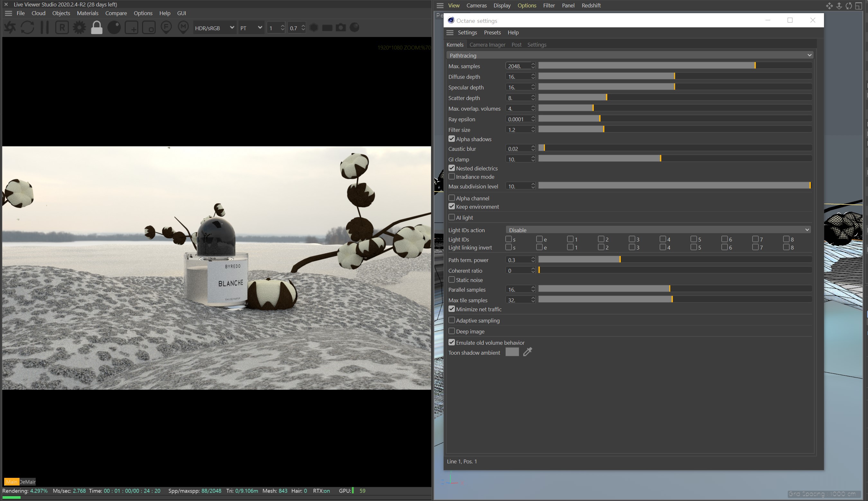Click the dark rectangle icon in Live Viewer toolbar
The image size is (868, 501).
coord(327,28)
